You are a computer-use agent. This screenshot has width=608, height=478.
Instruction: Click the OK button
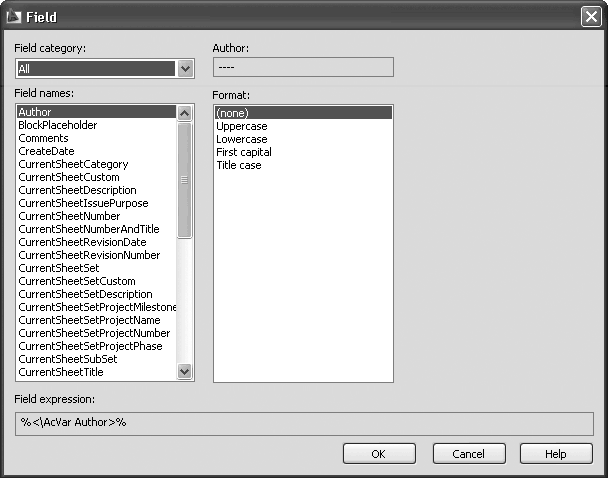pyautogui.click(x=379, y=454)
